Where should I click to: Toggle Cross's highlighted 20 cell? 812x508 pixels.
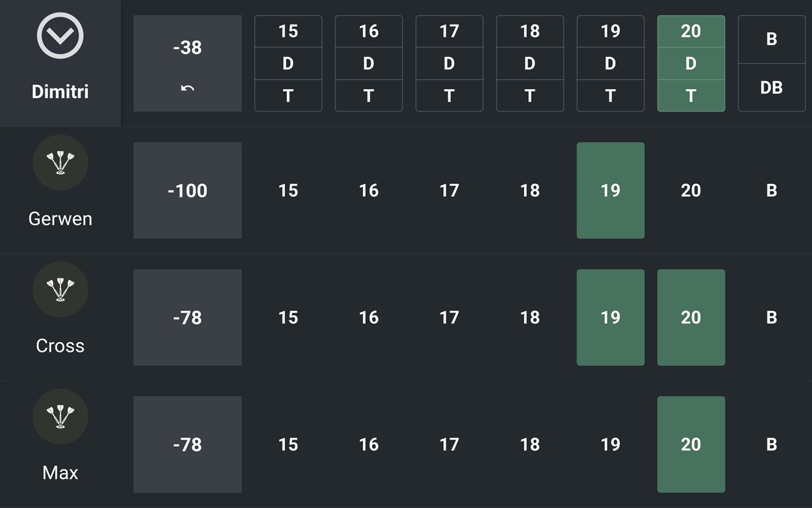(691, 318)
